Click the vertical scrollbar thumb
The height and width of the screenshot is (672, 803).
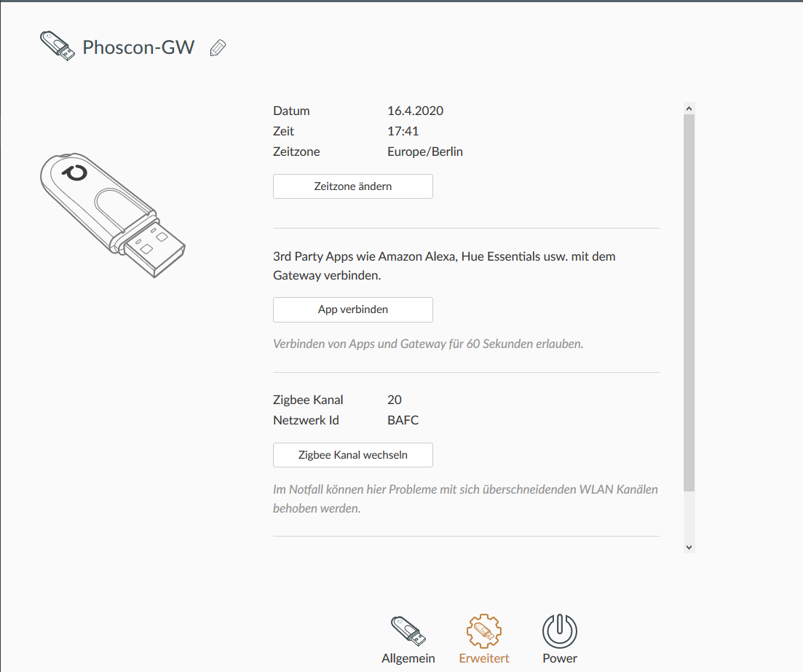(x=689, y=302)
